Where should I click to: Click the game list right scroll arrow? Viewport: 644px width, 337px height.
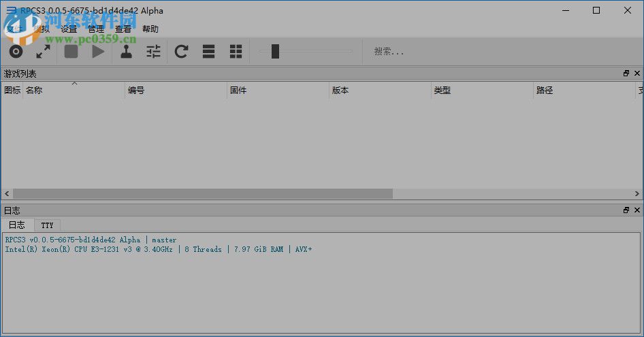click(x=637, y=193)
